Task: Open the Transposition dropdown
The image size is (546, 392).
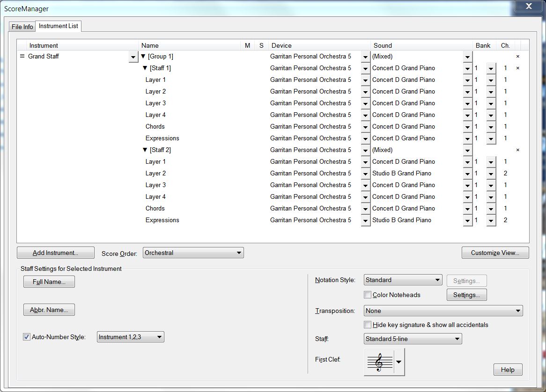Action: tap(443, 311)
